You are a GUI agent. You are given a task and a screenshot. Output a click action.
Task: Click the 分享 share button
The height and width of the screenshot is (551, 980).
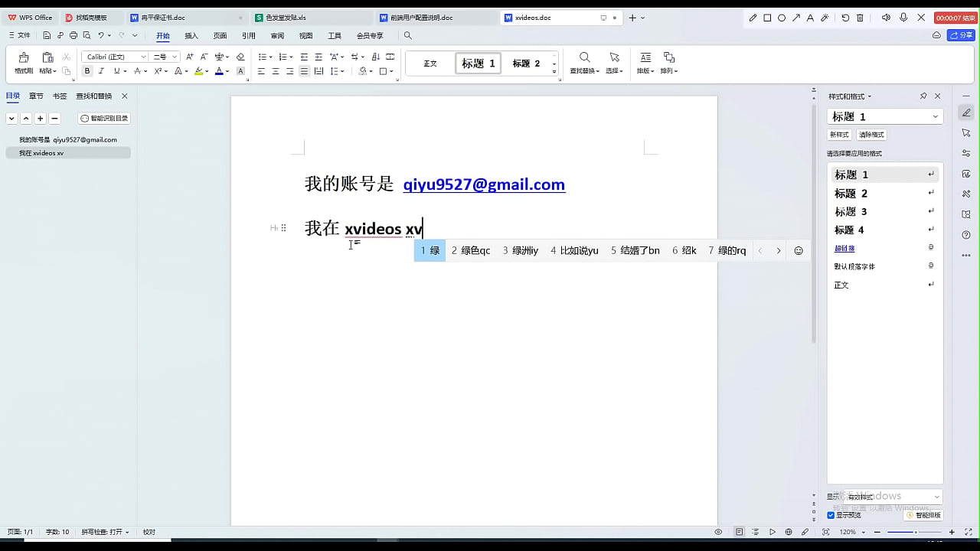coord(962,35)
